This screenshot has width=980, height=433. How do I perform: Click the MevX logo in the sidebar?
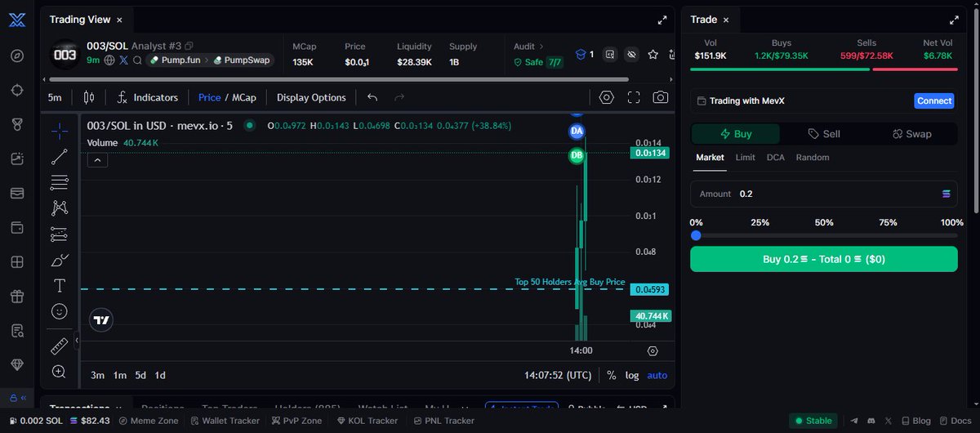tap(17, 20)
